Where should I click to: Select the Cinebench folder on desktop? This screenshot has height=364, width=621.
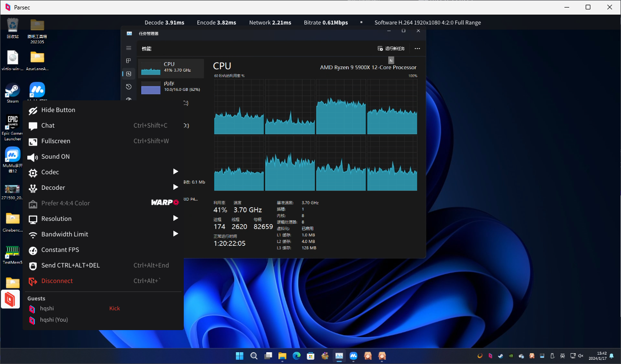click(x=13, y=222)
